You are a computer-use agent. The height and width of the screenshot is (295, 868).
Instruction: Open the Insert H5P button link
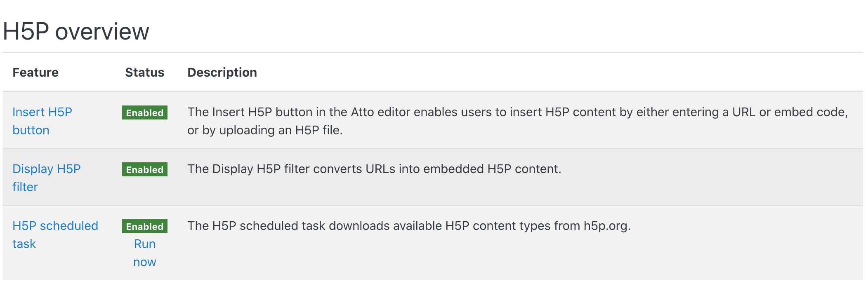[x=42, y=121]
